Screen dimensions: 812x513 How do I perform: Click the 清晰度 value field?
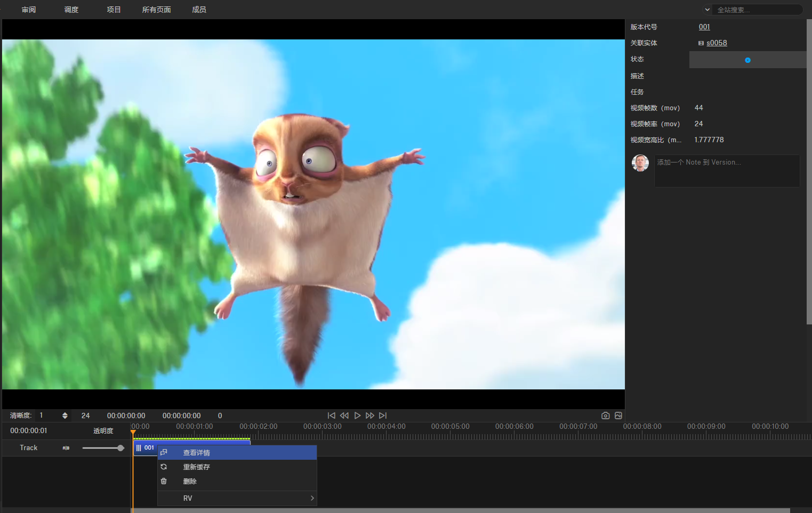click(47, 416)
